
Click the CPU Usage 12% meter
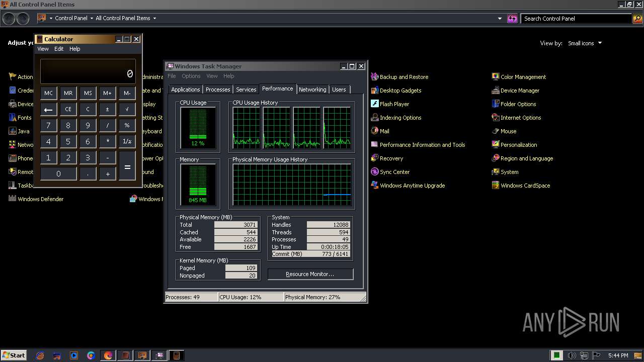click(x=198, y=128)
